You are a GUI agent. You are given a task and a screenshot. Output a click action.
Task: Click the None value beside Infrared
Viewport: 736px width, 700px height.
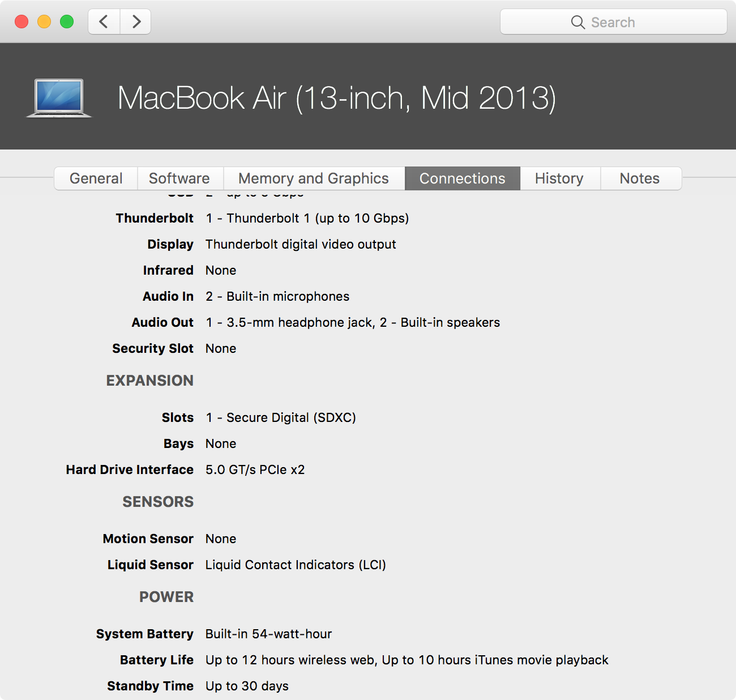[x=221, y=270]
